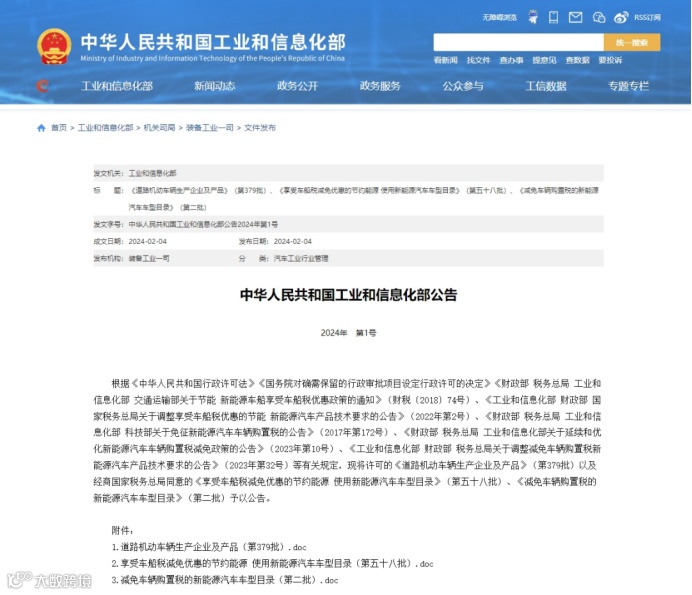Open the 工业和信息化部 nav menu
The width and height of the screenshot is (692, 595).
(117, 86)
